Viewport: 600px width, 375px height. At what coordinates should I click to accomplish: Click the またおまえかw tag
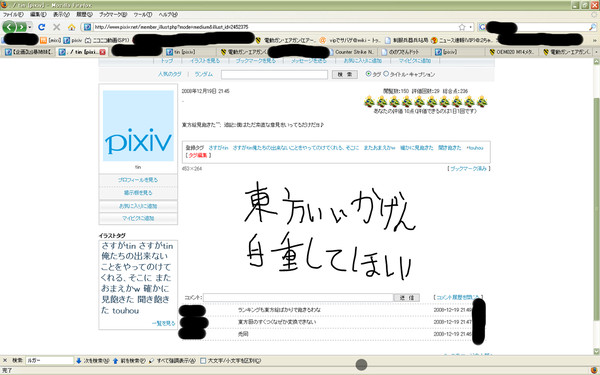(379, 148)
